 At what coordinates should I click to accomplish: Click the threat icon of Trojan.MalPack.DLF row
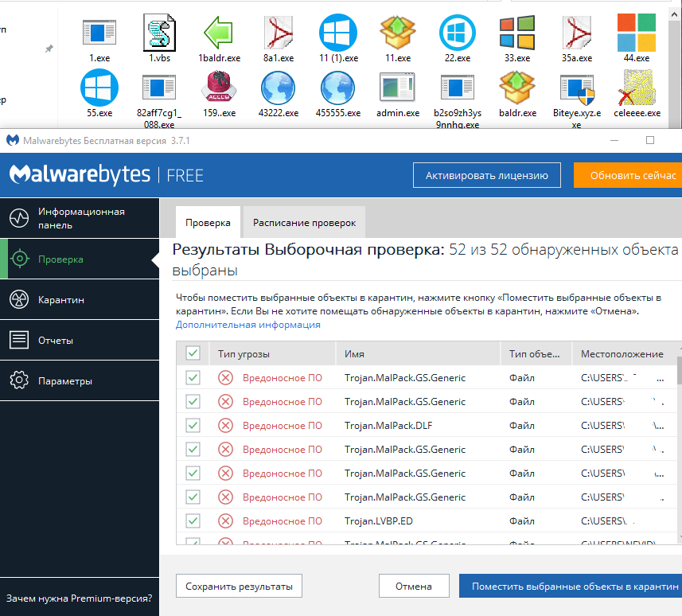tap(225, 425)
